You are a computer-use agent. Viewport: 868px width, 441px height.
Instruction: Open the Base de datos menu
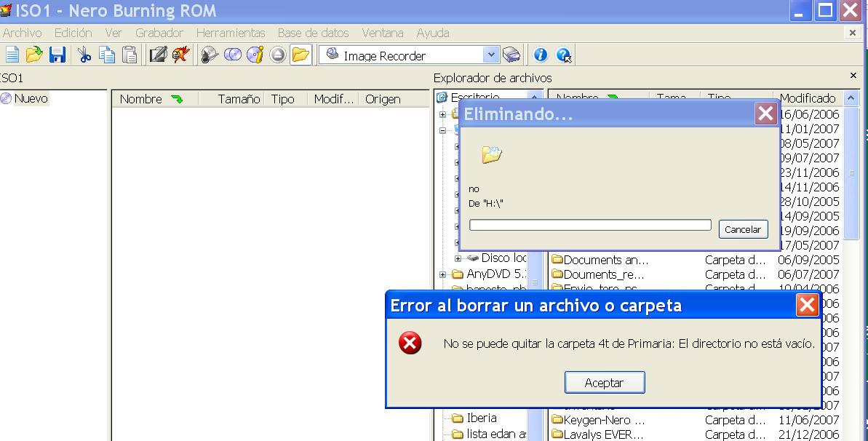click(x=314, y=33)
